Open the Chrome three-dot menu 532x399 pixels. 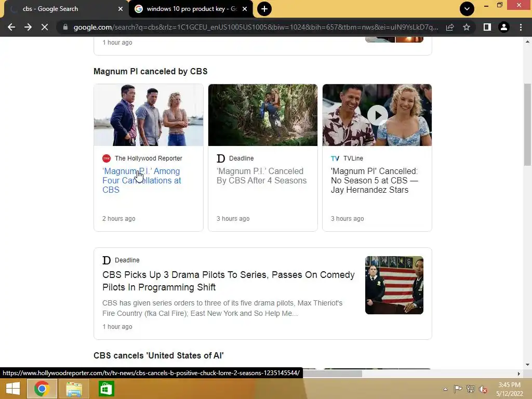(521, 27)
